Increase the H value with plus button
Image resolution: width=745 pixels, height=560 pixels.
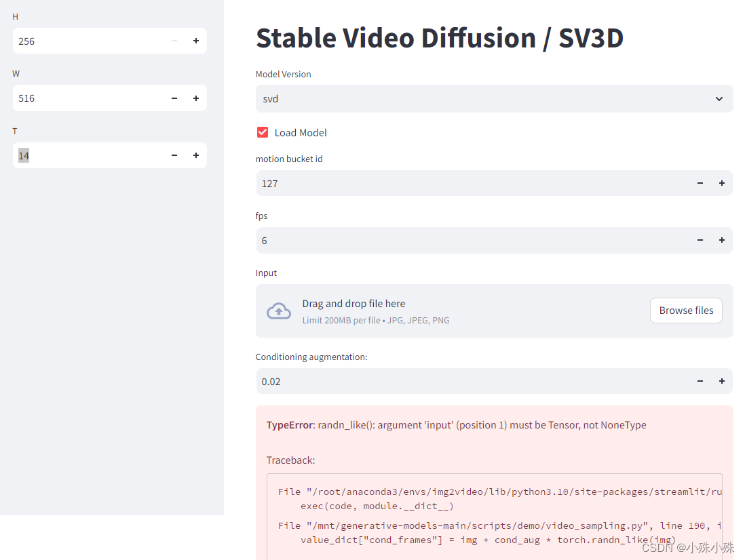pos(196,41)
